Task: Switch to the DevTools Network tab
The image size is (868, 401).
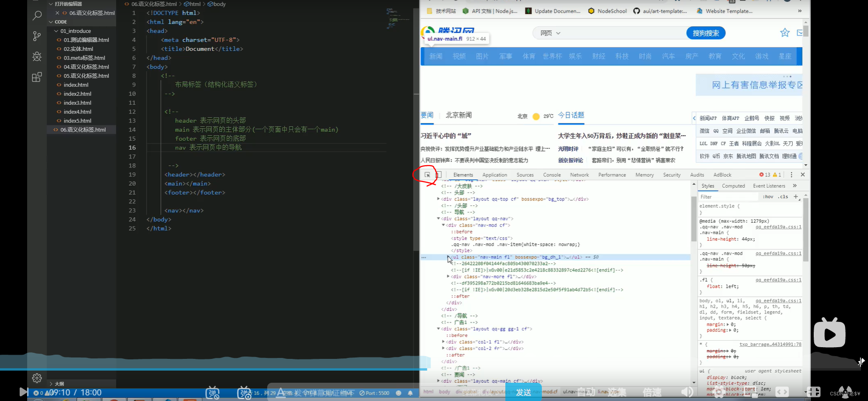Action: (579, 175)
